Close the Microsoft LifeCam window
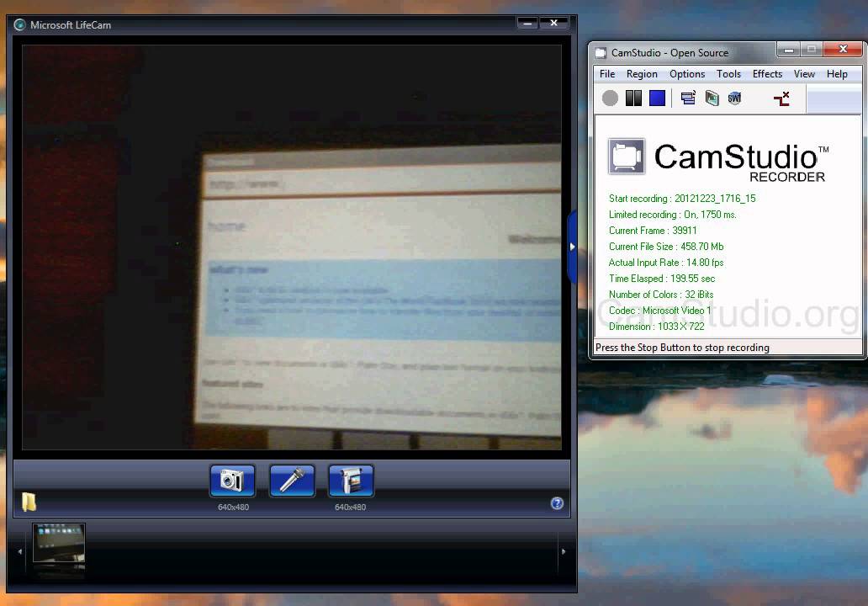The image size is (868, 606). 553,24
